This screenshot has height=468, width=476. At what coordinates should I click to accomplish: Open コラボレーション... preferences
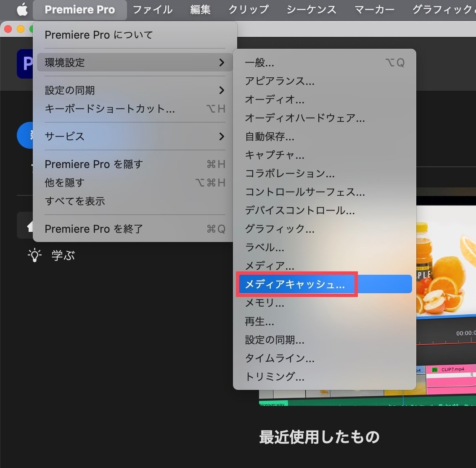[324, 174]
